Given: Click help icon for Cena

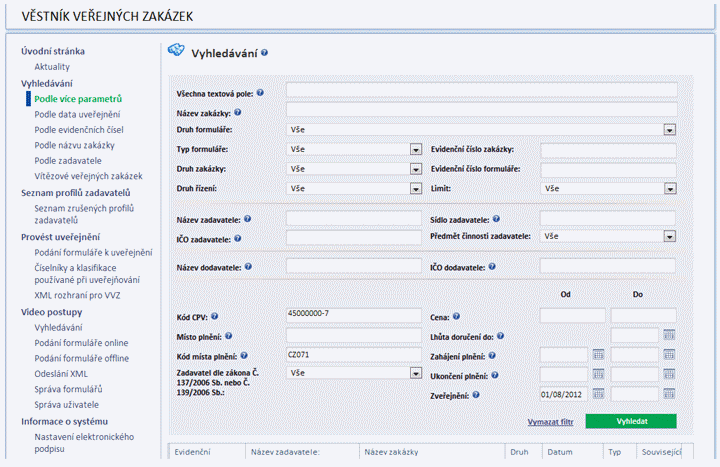Looking at the screenshot, I should click(x=456, y=316).
